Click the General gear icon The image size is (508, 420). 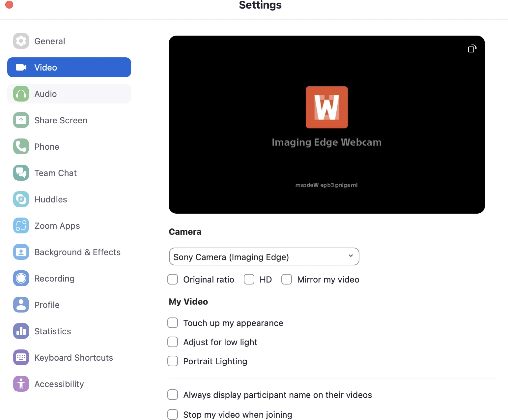coord(21,41)
